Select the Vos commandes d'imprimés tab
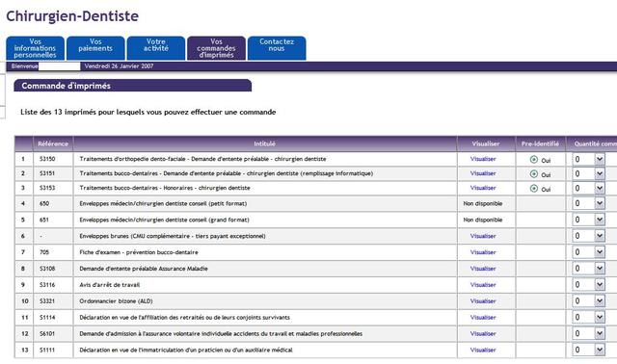617x364 pixels. point(216,48)
